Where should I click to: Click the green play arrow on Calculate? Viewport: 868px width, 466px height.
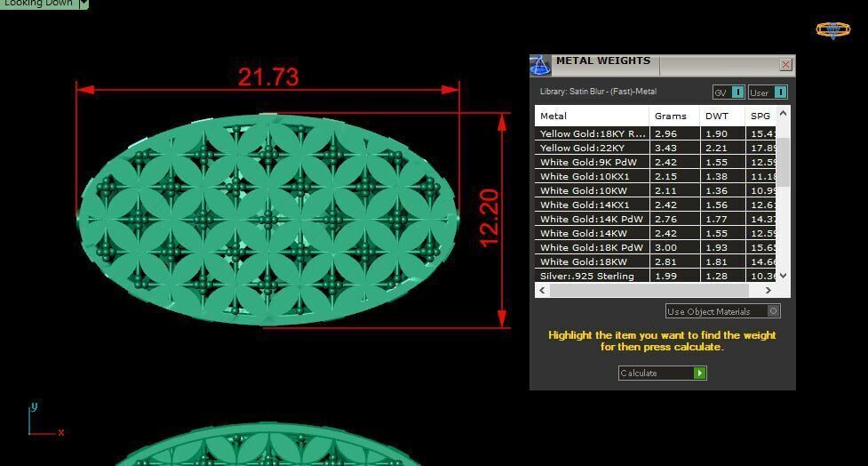tap(700, 373)
